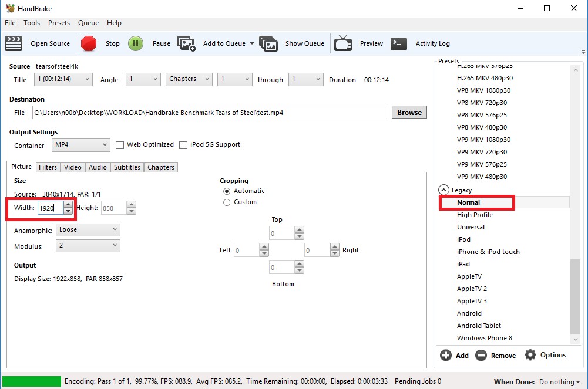This screenshot has width=588, height=389.
Task: Collapse the Legacy presets group
Action: pyautogui.click(x=444, y=190)
